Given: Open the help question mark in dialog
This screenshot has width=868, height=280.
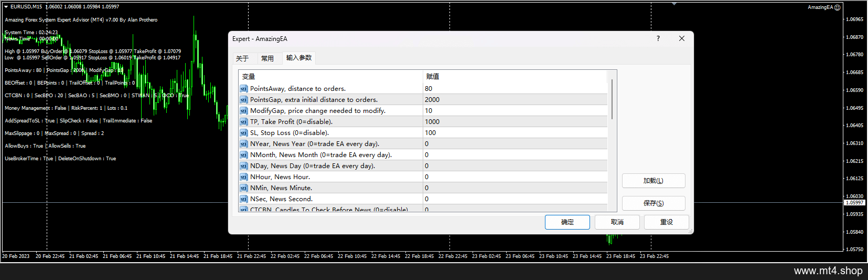Looking at the screenshot, I should coord(658,38).
